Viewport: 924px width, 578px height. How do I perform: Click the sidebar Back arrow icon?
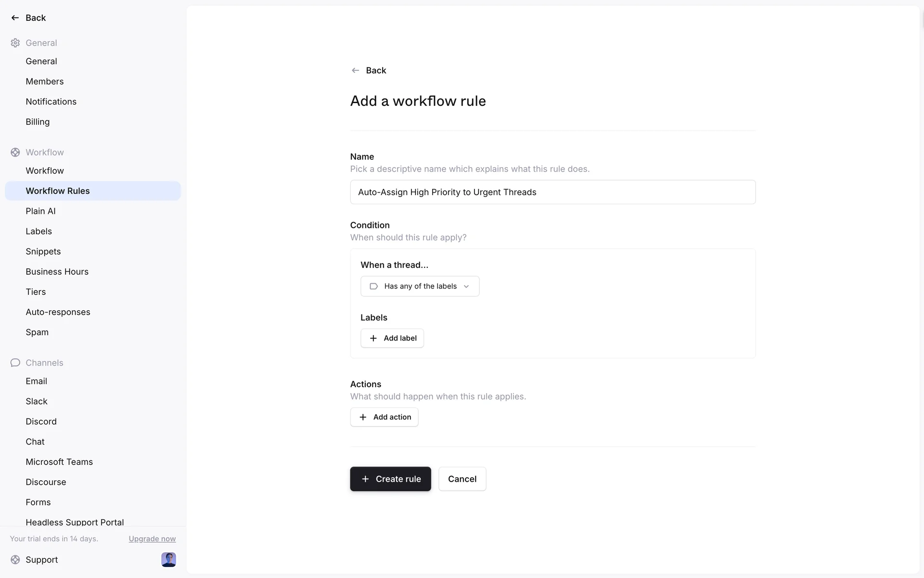pos(15,18)
